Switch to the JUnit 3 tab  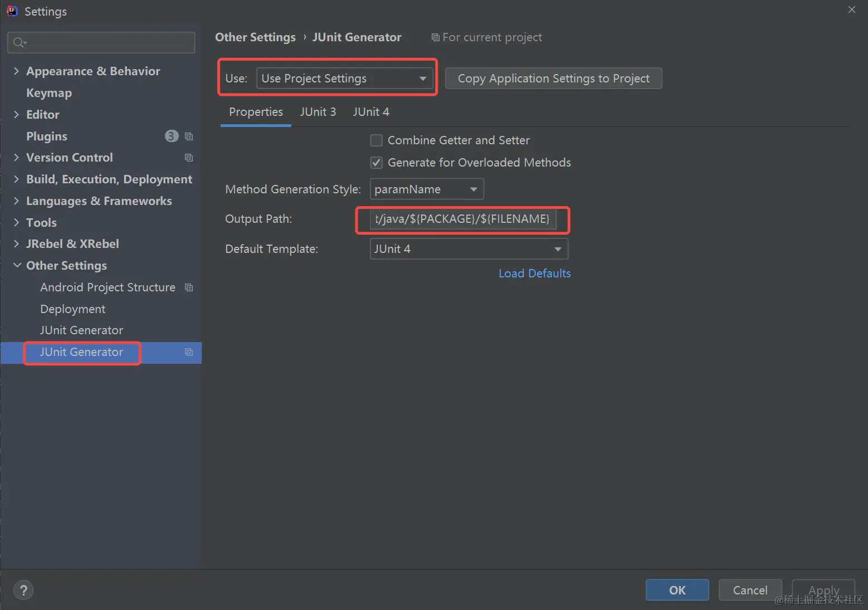(x=318, y=112)
